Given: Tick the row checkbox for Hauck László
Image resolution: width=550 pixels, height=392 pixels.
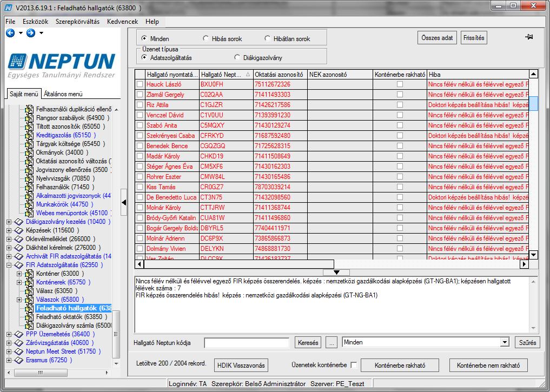Looking at the screenshot, I should click(x=140, y=84).
